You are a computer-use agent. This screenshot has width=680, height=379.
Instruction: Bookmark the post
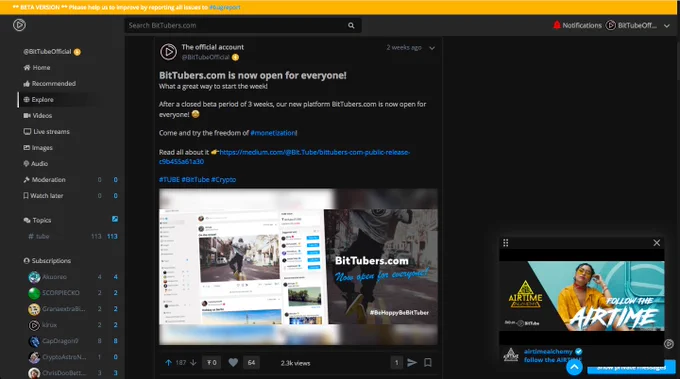(x=428, y=363)
